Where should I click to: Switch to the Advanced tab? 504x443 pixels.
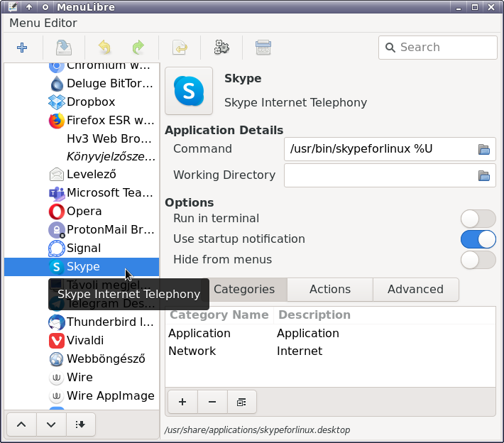tap(415, 290)
